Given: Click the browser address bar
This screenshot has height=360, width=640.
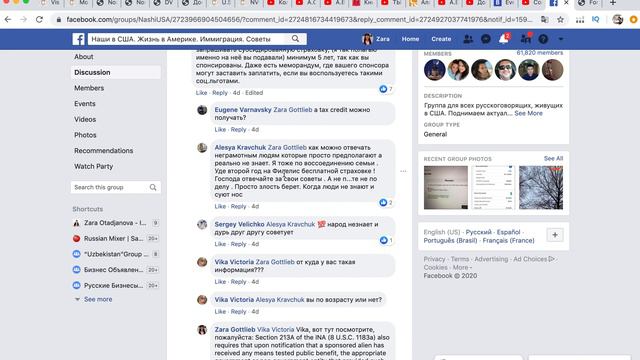Looking at the screenshot, I should tap(299, 19).
